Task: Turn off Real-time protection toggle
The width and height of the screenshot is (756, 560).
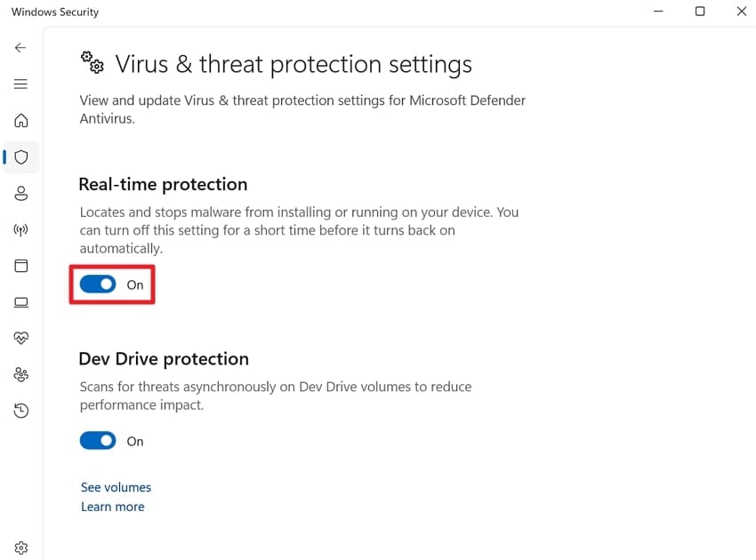Action: pyautogui.click(x=98, y=284)
